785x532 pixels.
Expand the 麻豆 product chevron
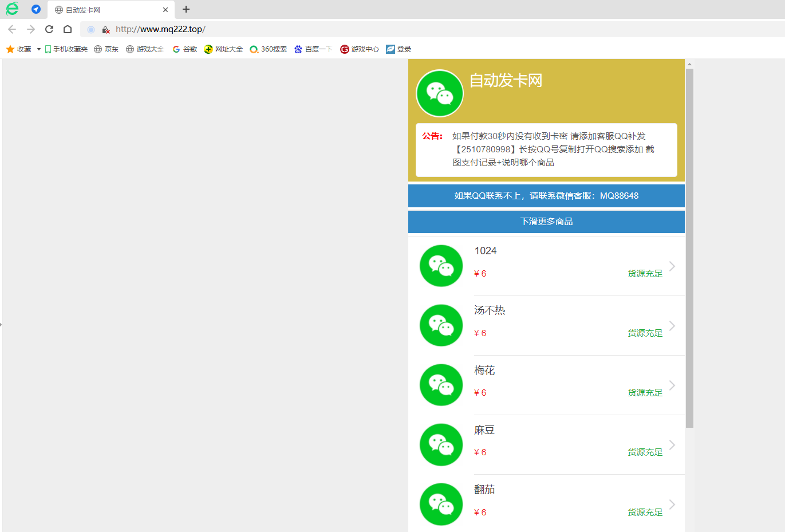tap(672, 445)
